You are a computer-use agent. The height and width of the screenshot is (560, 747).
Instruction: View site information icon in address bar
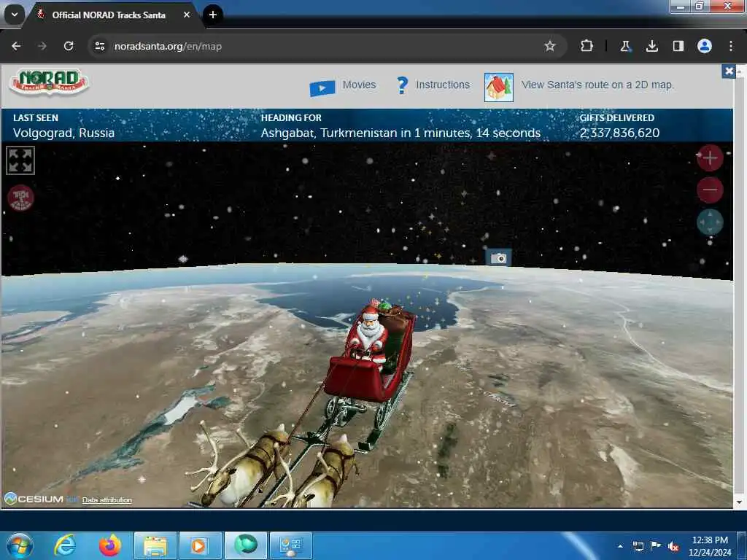(99, 46)
